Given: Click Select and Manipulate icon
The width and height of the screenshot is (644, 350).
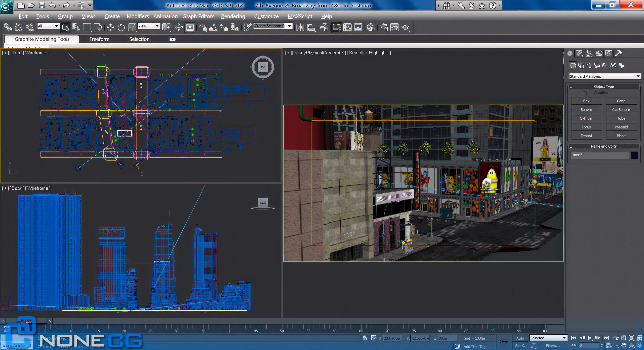Looking at the screenshot, I should pos(179,27).
